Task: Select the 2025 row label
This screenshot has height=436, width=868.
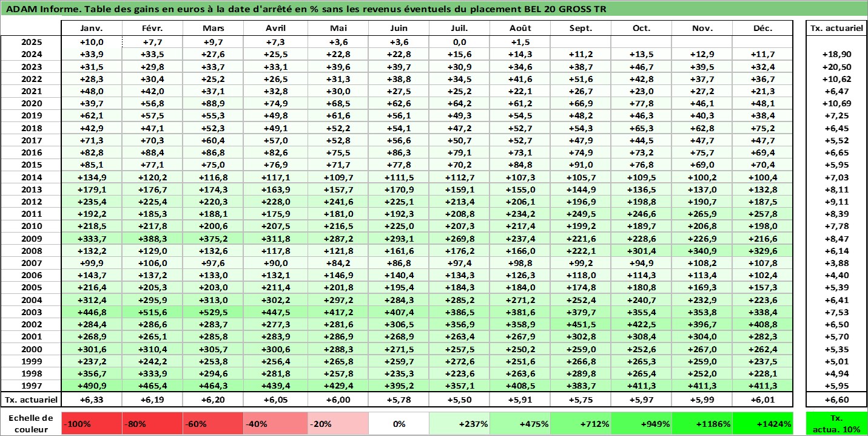Action: [x=31, y=42]
